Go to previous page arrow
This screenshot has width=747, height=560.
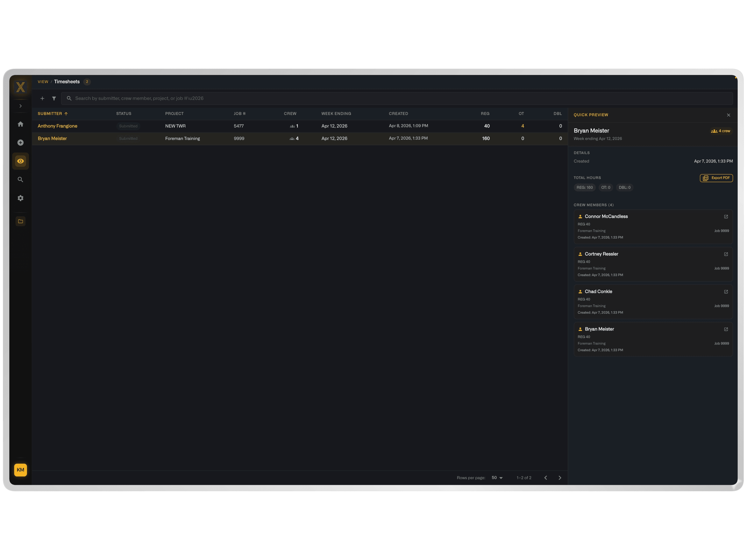[x=545, y=478]
